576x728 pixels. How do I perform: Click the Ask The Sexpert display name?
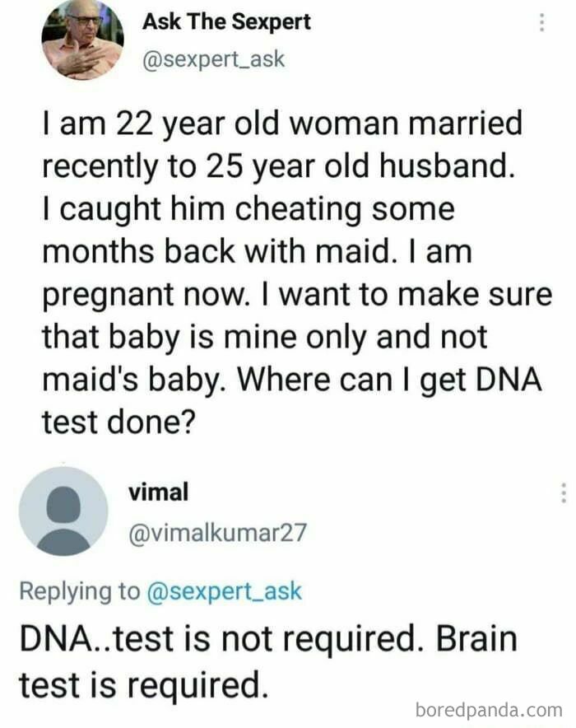point(226,22)
